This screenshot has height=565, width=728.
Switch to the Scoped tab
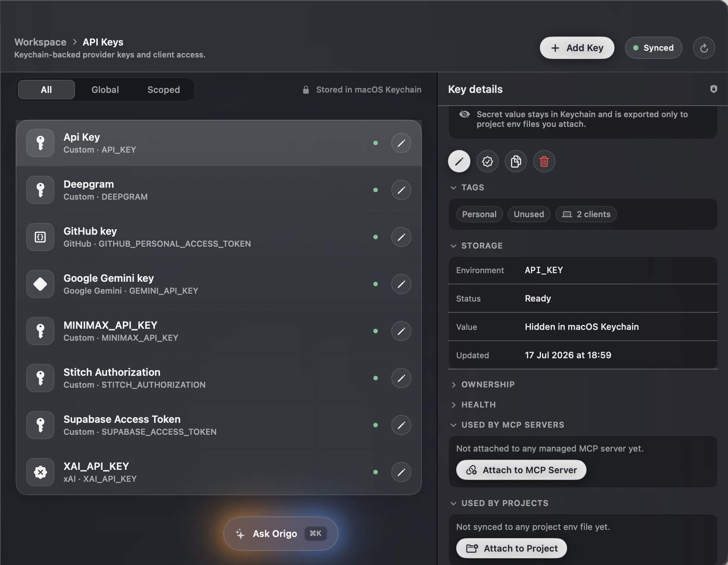tap(164, 90)
